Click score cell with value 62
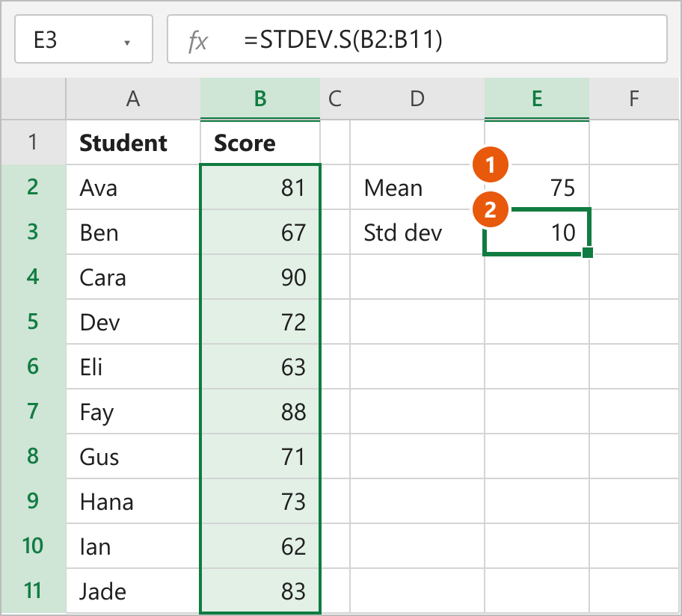Screen dimensions: 682x616 pos(260,546)
